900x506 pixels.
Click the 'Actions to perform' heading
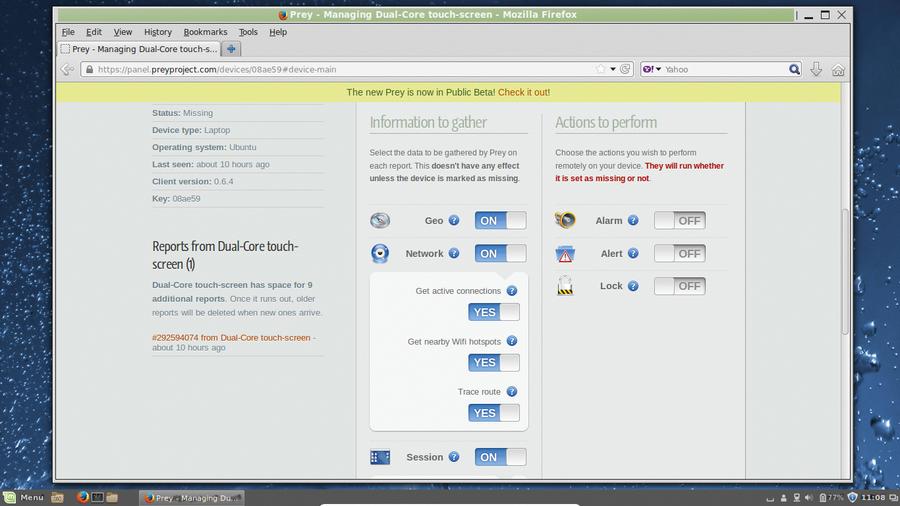point(606,122)
